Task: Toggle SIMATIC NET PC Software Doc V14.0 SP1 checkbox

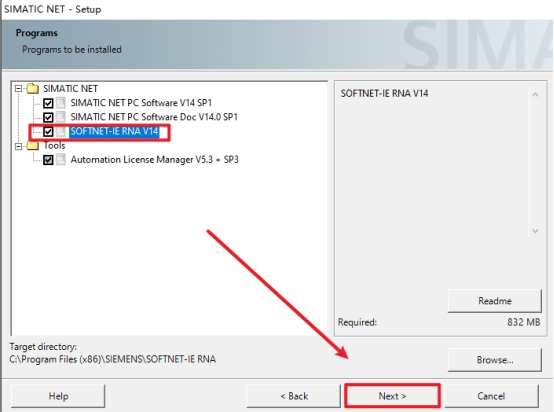Action: tap(48, 117)
